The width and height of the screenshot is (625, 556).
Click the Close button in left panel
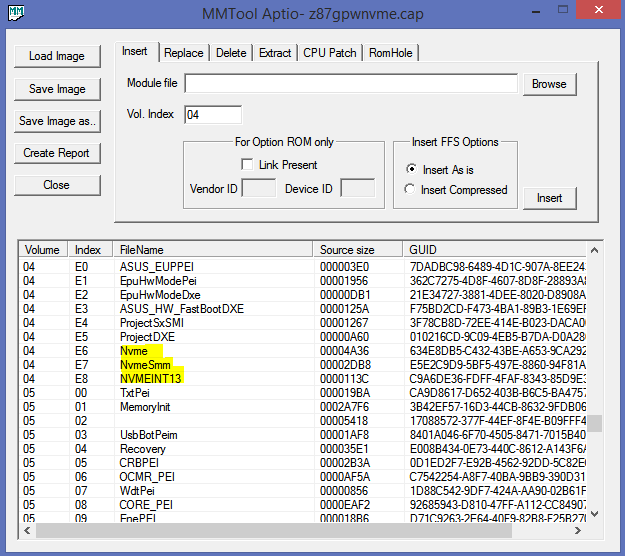click(x=57, y=185)
